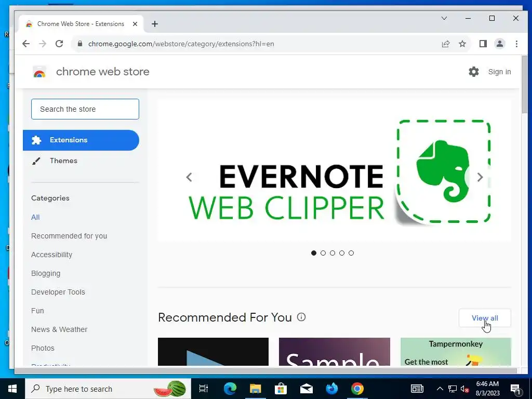Close the Chrome Web Store tab

(135, 24)
